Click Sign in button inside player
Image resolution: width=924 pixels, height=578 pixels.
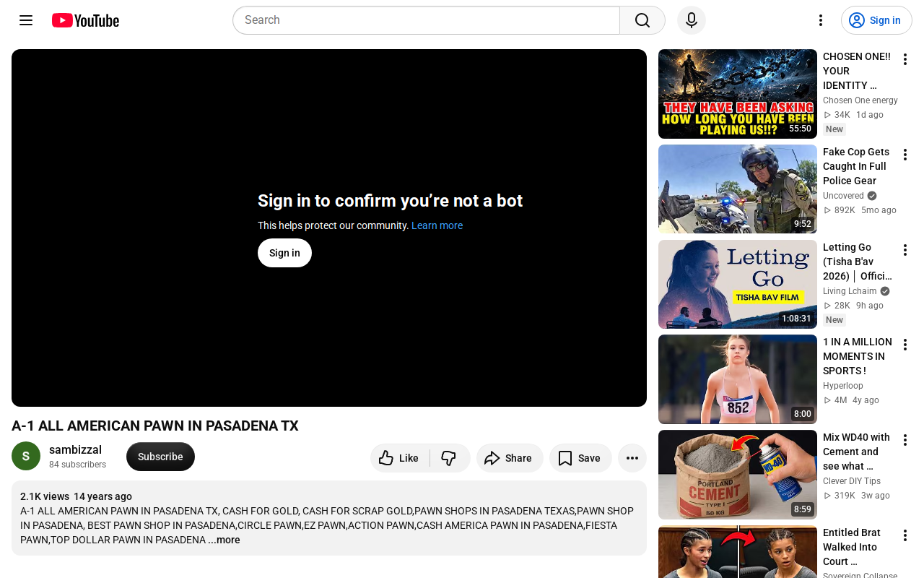pyautogui.click(x=284, y=253)
